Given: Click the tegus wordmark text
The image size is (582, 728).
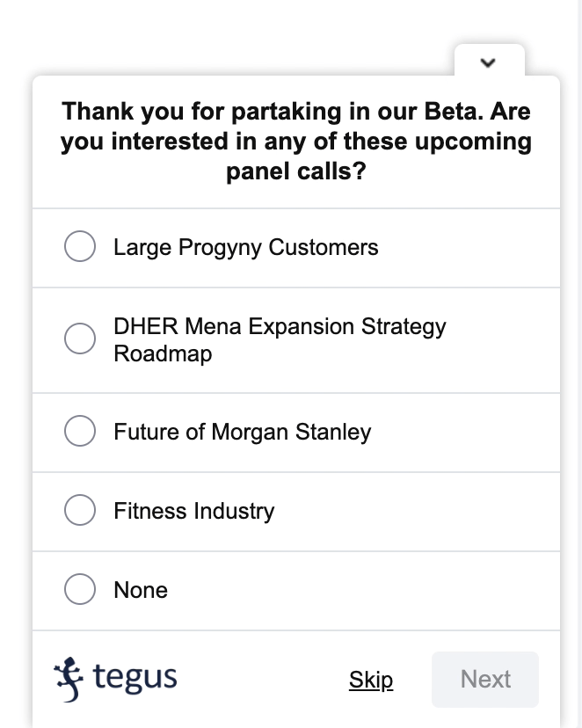Looking at the screenshot, I should 135,678.
